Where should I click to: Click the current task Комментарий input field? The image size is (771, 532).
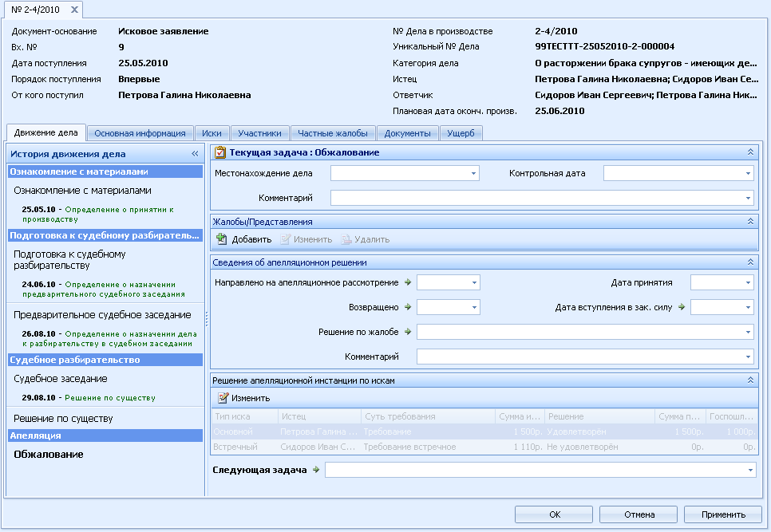coord(542,198)
